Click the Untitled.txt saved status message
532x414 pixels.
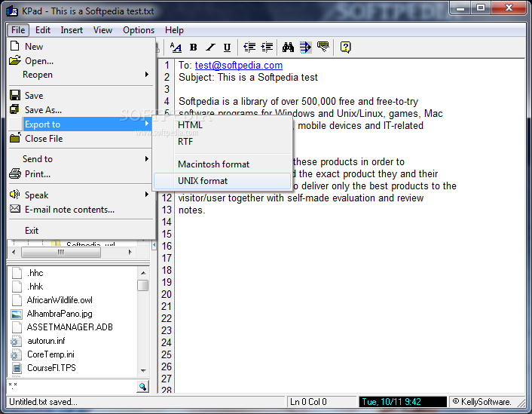coord(43,402)
